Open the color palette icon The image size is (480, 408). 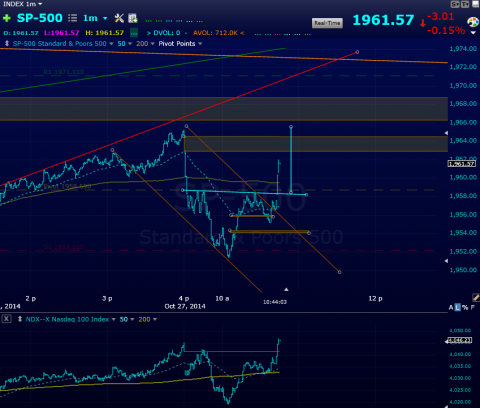473,23
